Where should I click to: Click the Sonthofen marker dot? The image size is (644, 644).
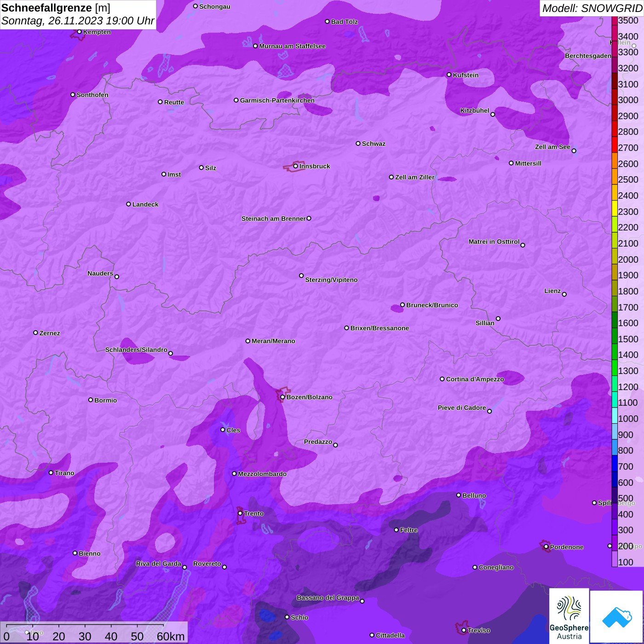(x=73, y=95)
